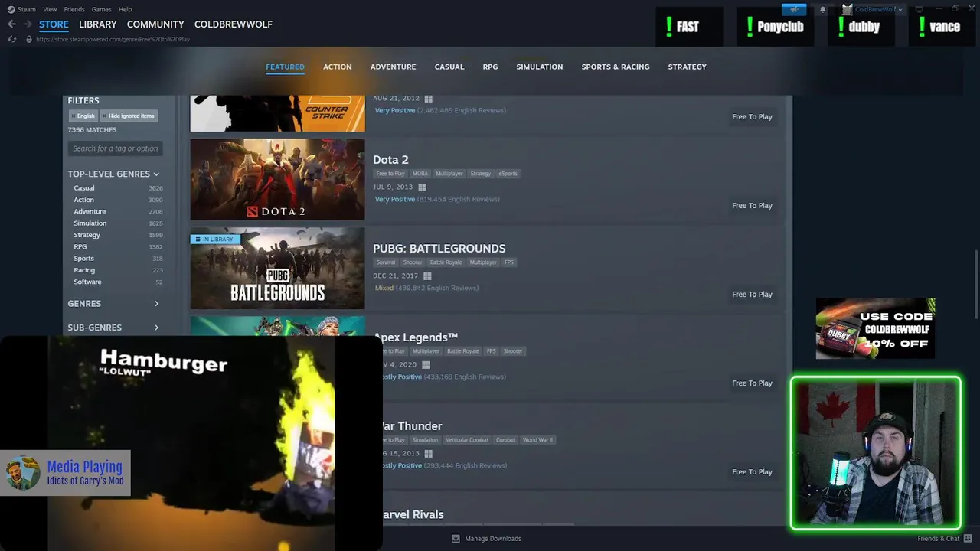Select the RPG tab in genre bar
Image resolution: width=980 pixels, height=551 pixels.
490,67
